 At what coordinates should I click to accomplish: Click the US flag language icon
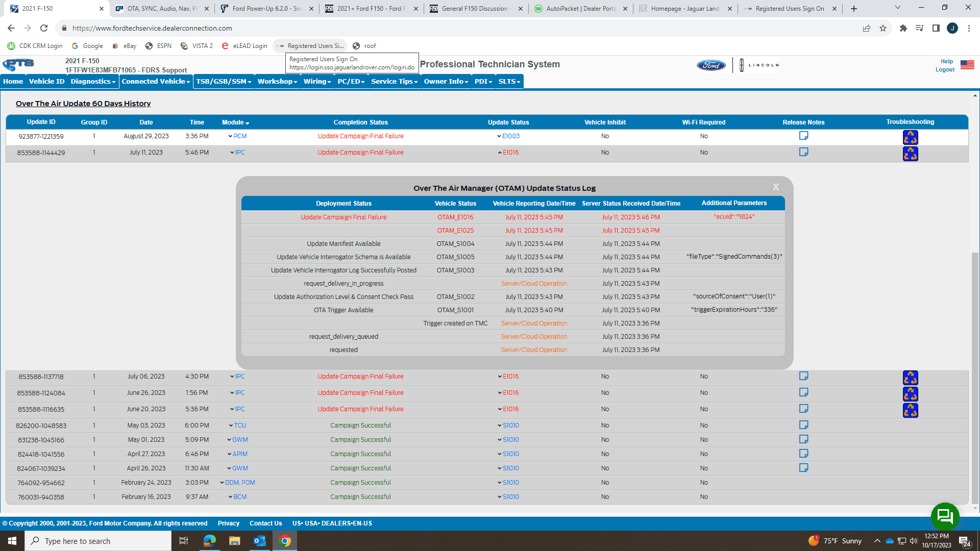pos(967,65)
